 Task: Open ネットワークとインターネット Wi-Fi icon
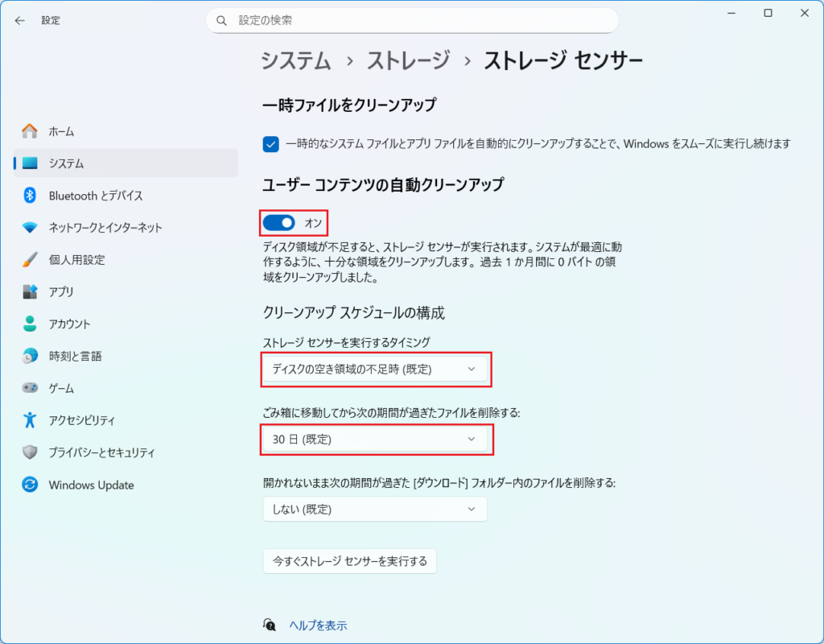coord(30,228)
